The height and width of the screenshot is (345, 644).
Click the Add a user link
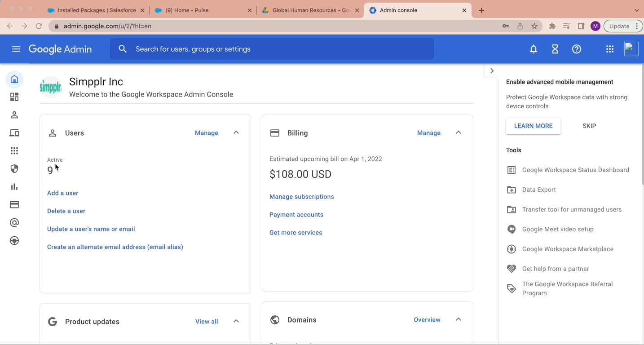[62, 193]
